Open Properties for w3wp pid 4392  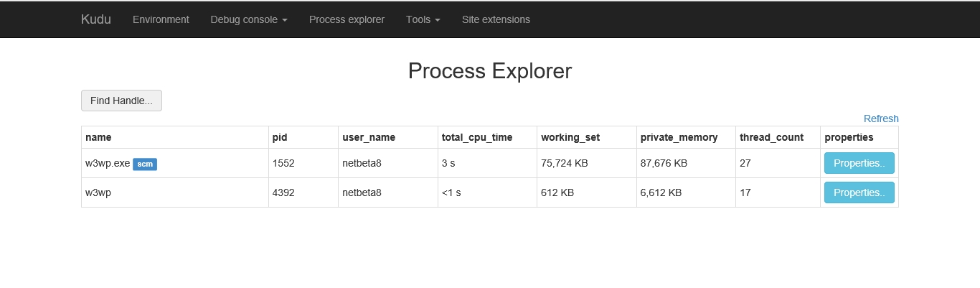click(x=859, y=192)
